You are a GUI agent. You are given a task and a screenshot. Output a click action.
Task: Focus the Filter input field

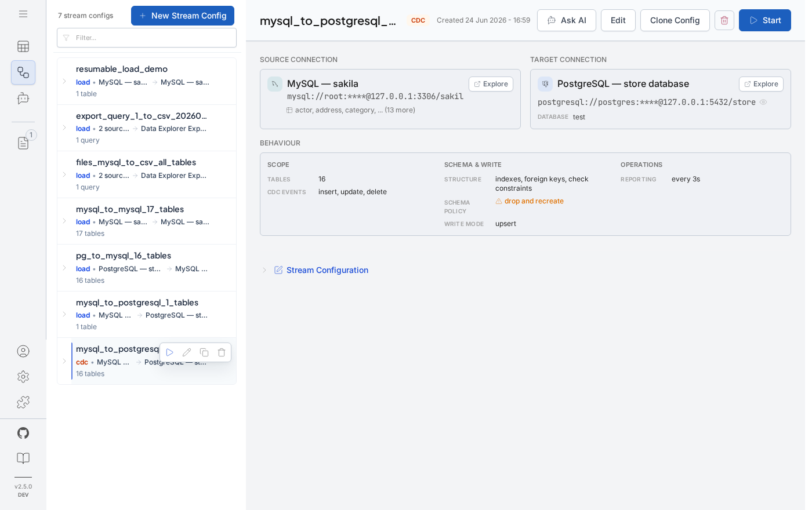[x=147, y=38]
